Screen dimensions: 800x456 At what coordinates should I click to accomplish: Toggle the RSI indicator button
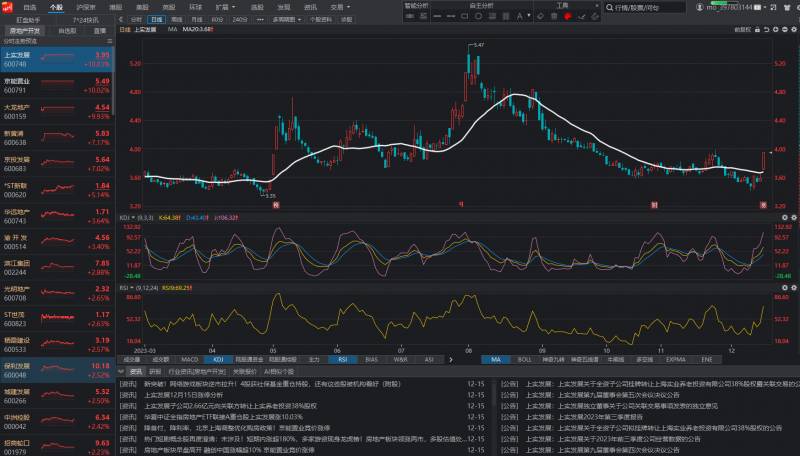(x=342, y=360)
